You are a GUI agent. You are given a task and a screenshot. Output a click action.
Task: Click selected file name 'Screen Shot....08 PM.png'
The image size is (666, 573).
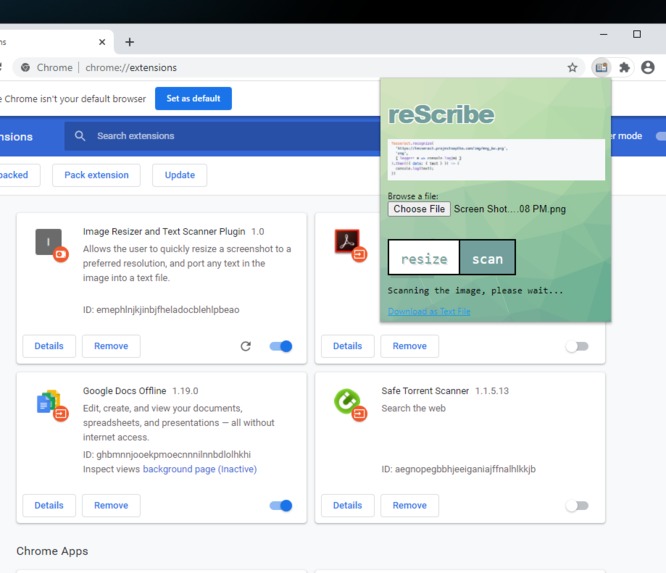[x=510, y=209]
